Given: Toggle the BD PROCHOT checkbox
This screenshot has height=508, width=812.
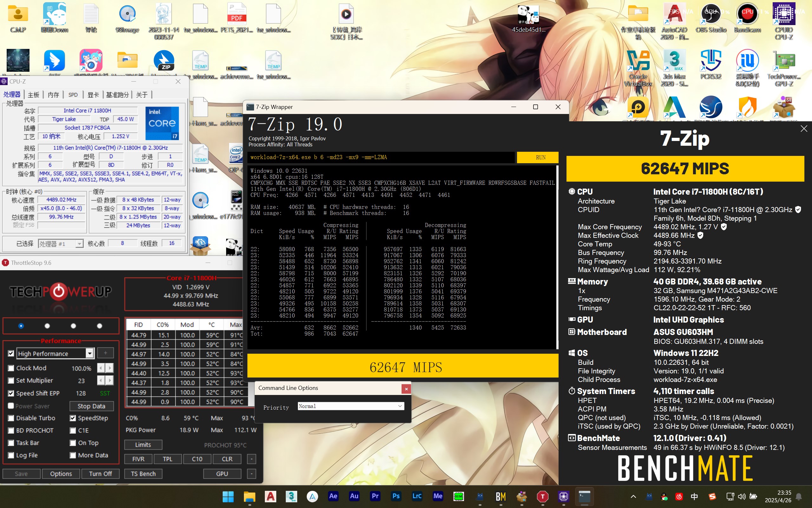Looking at the screenshot, I should tap(11, 431).
